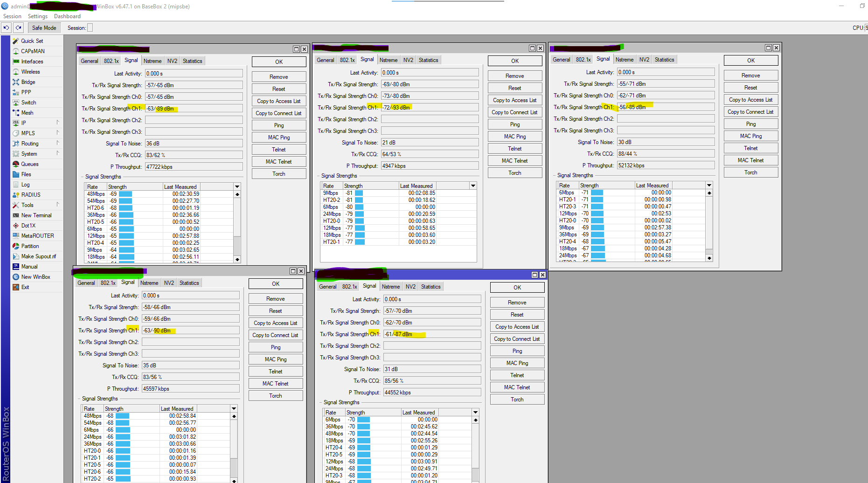
Task: Click Telnet in the 52132 kbps window
Action: click(751, 148)
